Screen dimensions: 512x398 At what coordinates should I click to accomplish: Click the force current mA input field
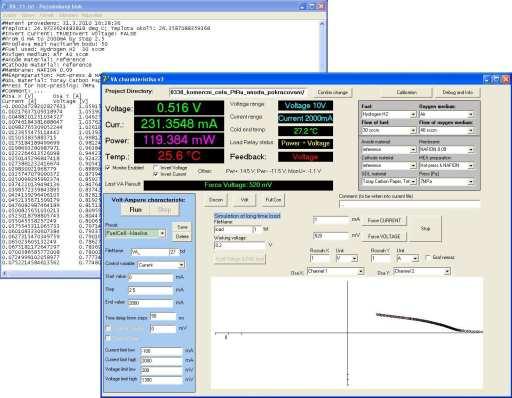coord(331,220)
